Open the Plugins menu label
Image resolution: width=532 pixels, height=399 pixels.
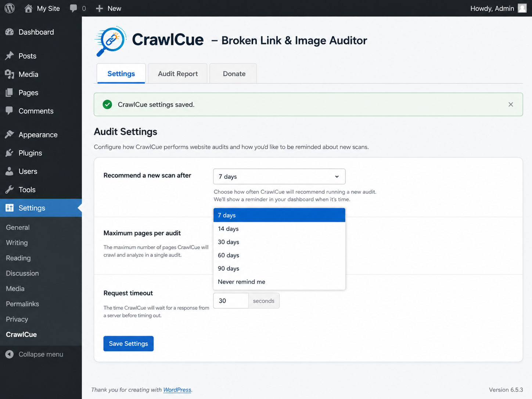click(30, 153)
